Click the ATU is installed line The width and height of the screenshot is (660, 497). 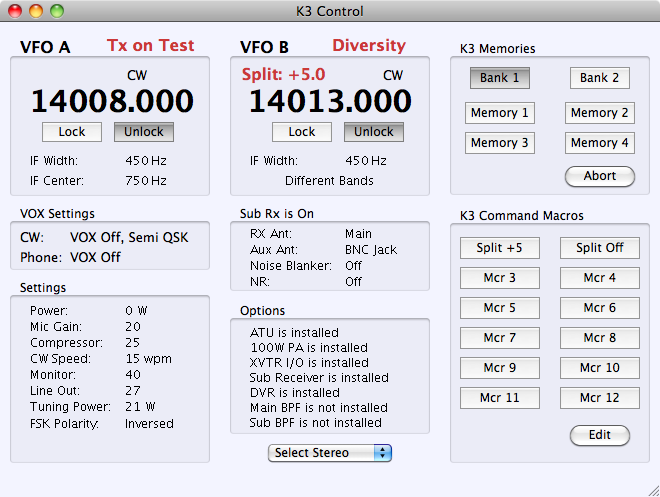pyautogui.click(x=294, y=333)
